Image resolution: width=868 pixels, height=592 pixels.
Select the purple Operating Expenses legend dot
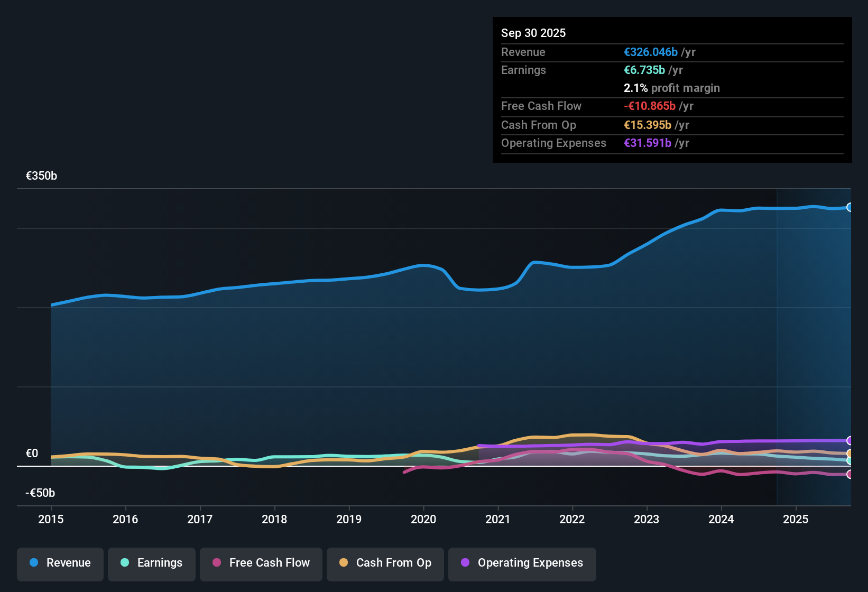pyautogui.click(x=465, y=563)
